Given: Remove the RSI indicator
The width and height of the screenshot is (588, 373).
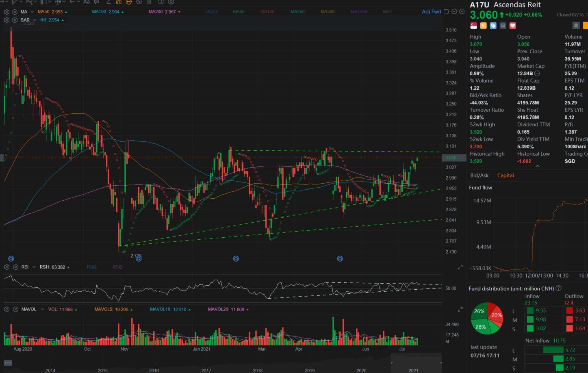Looking at the screenshot, I should [x=15, y=267].
